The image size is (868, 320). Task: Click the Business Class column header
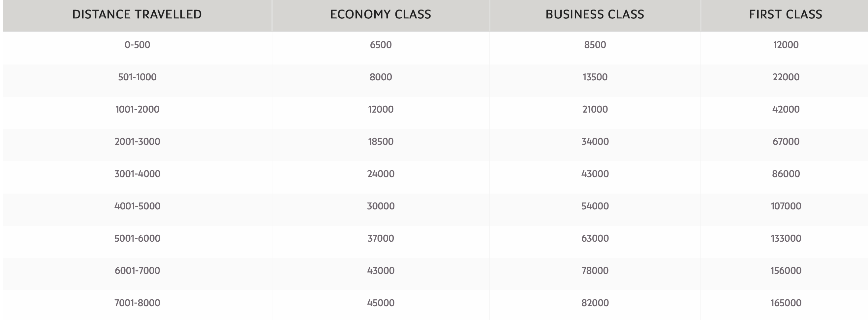tap(595, 14)
